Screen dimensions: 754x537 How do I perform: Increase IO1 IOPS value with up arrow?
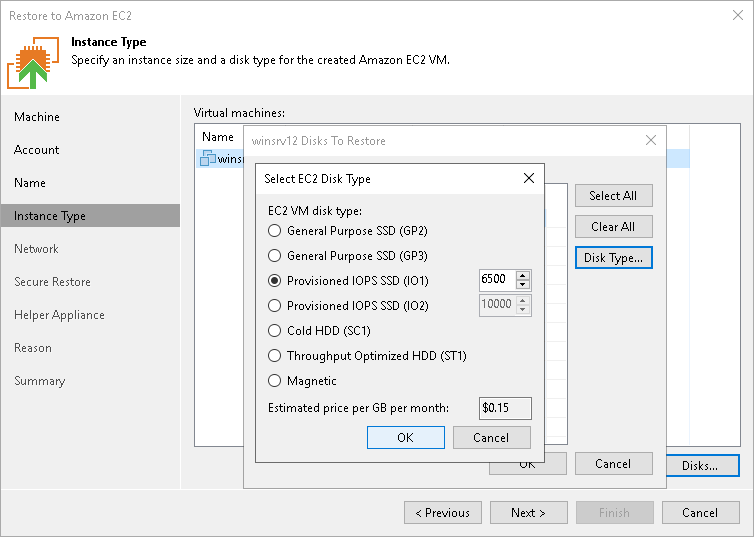pos(523,275)
